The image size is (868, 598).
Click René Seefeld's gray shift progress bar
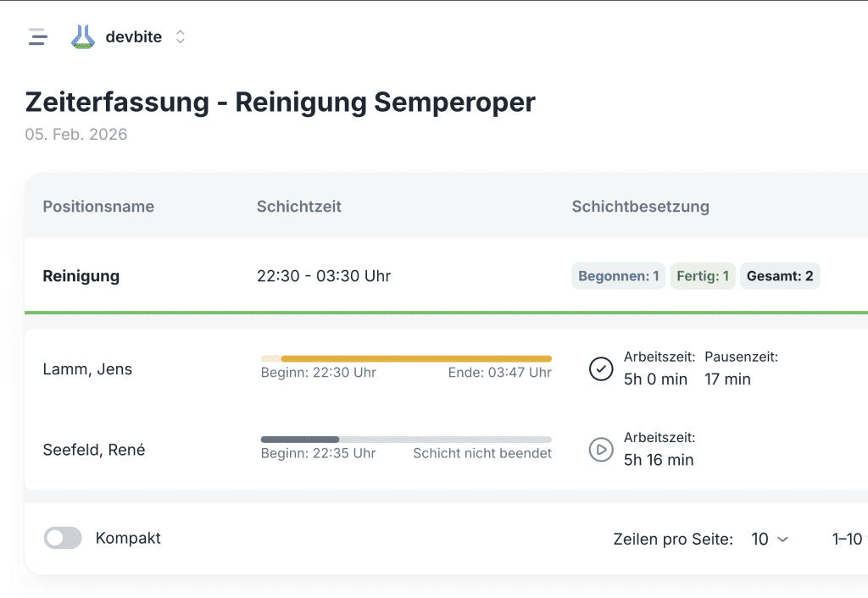tap(406, 440)
